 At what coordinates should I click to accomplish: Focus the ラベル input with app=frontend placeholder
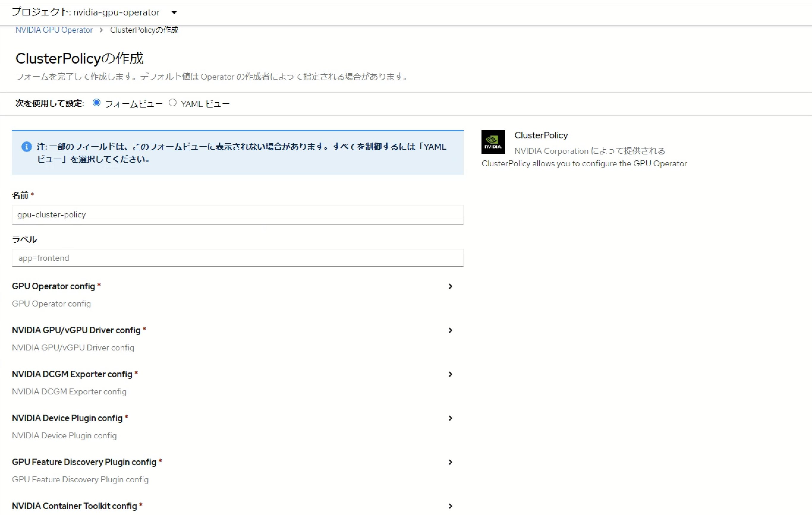(x=237, y=258)
